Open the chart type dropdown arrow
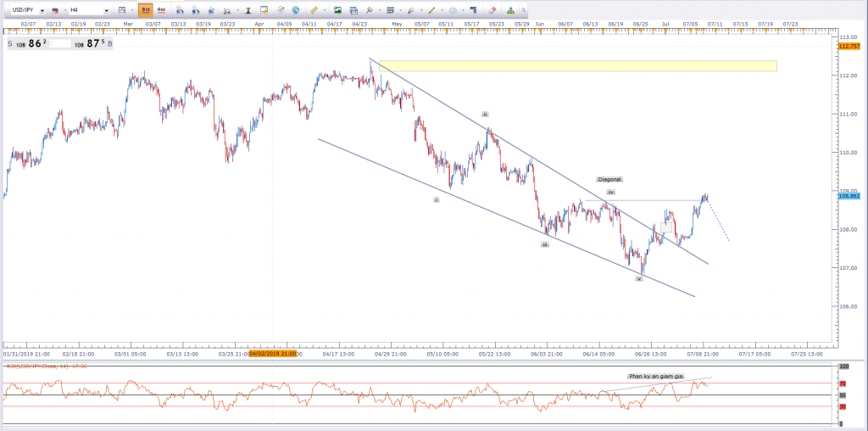Screen dimensions: 868x431 coord(131,9)
